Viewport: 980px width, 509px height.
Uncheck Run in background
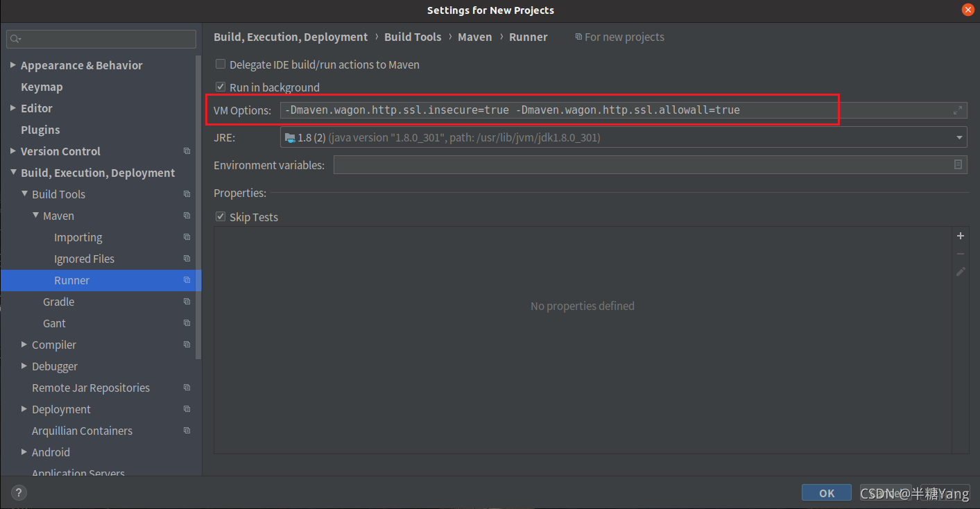[x=221, y=87]
